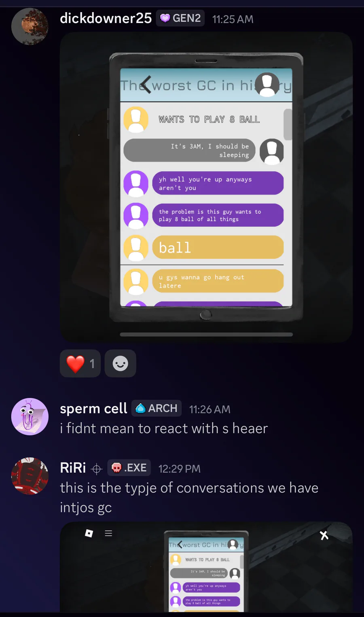The image size is (364, 617).
Task: Click the ARCH server tag badge
Action: [157, 408]
